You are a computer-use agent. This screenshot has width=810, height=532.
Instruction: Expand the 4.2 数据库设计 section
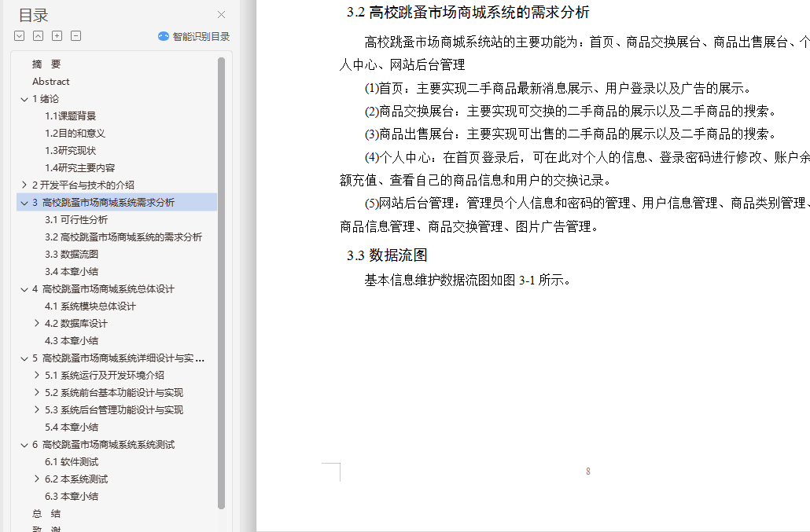pos(37,323)
